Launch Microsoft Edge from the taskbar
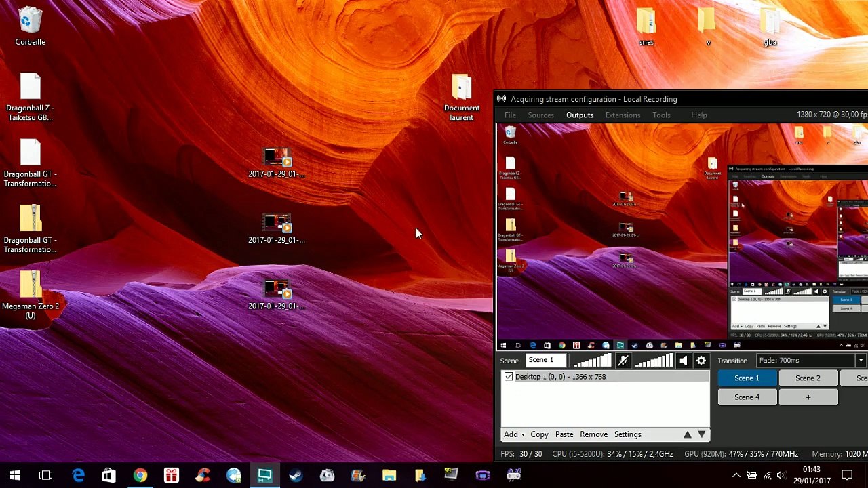868x488 pixels. click(78, 475)
